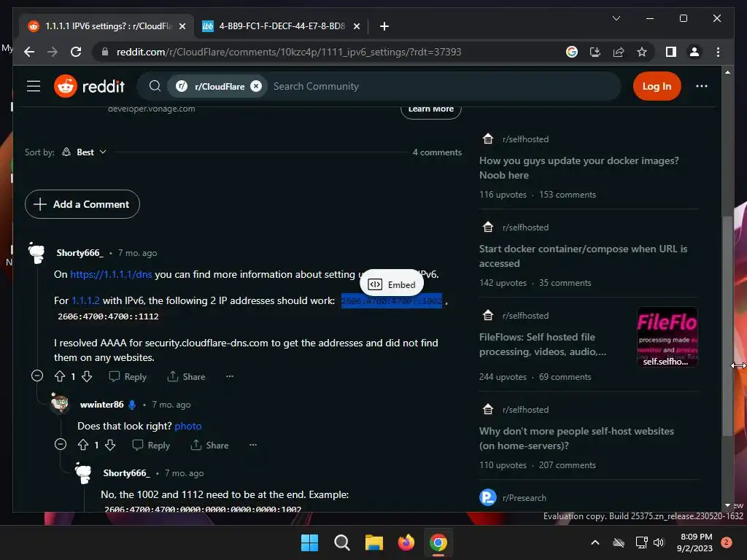Open r/selfhosted link above the docker images post
This screenshot has height=560, width=747.
(x=525, y=139)
